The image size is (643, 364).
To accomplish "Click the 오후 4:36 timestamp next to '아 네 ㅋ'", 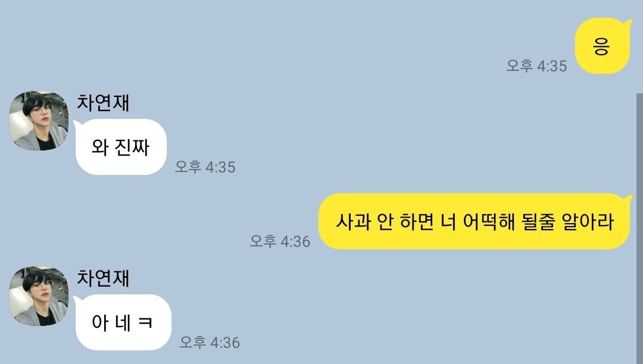I will (x=210, y=343).
